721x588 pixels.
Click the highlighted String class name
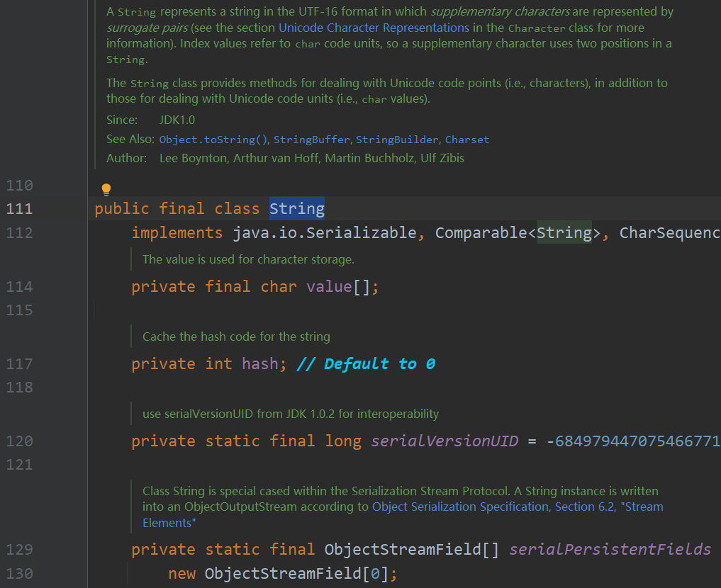[x=297, y=208]
